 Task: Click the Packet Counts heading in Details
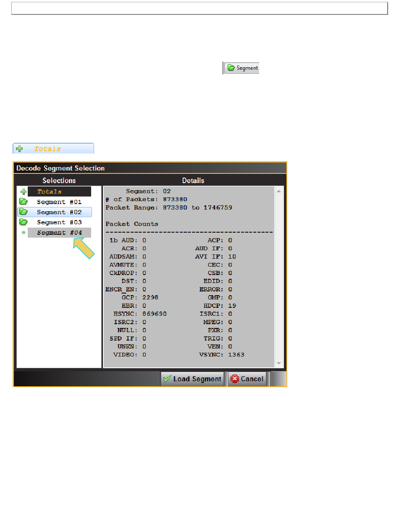click(132, 224)
